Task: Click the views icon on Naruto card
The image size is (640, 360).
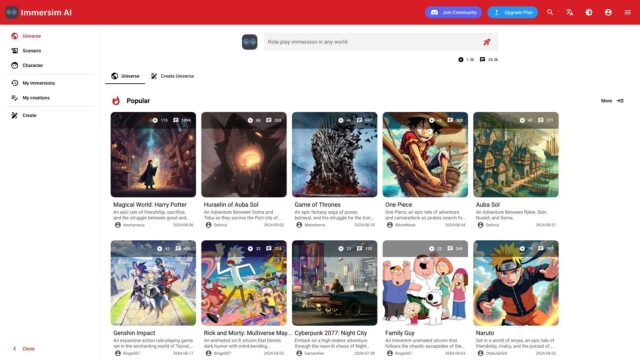Action: point(522,248)
